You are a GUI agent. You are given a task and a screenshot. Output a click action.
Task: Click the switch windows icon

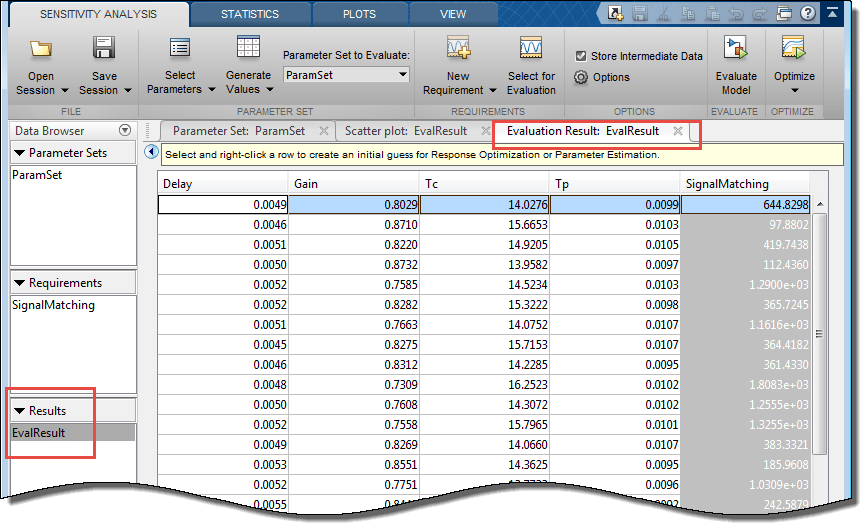(784, 13)
